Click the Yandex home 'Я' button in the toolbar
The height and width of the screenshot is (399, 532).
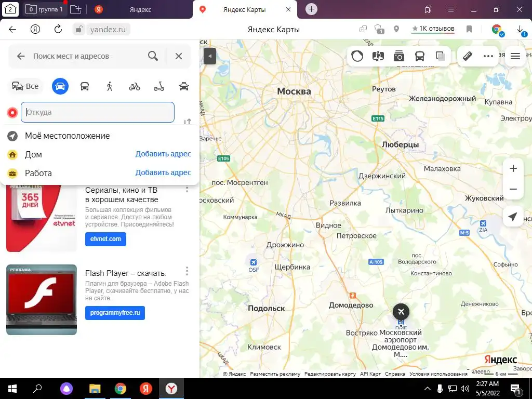pos(35,29)
